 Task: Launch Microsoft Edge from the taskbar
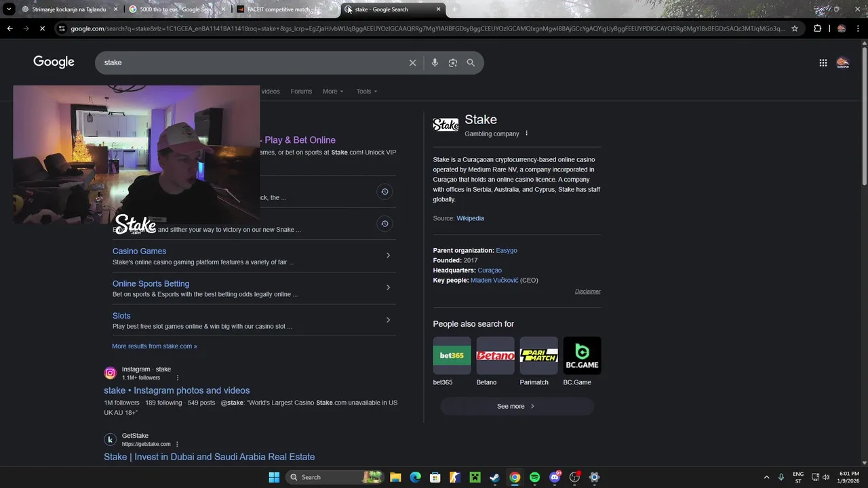click(x=415, y=477)
